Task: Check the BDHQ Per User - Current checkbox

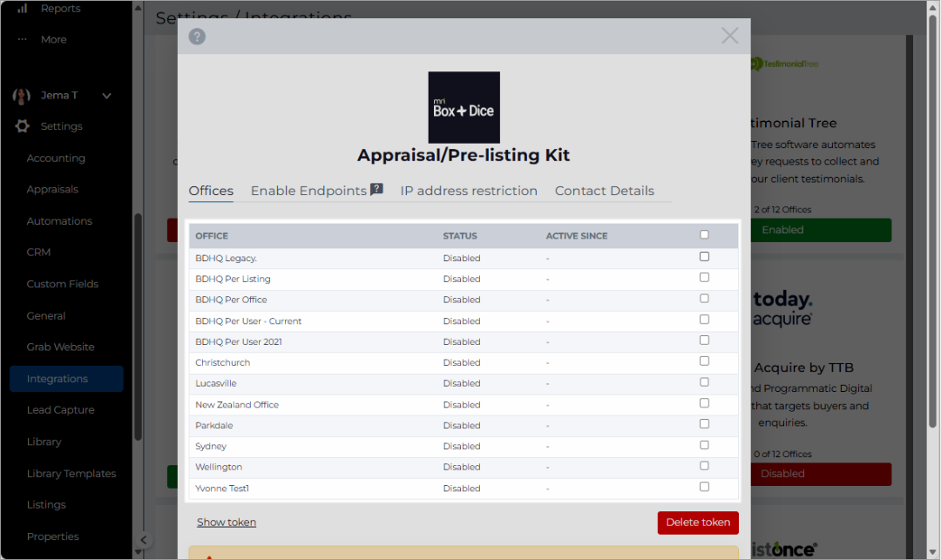Action: click(705, 320)
